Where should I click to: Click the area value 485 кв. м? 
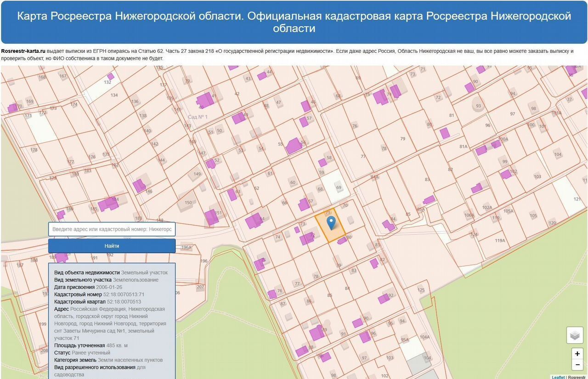tap(117, 345)
